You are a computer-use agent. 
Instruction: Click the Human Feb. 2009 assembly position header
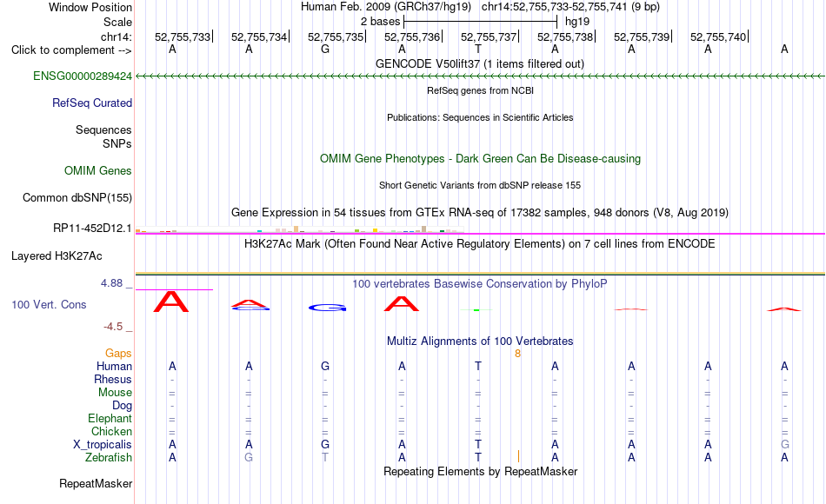coord(480,7)
